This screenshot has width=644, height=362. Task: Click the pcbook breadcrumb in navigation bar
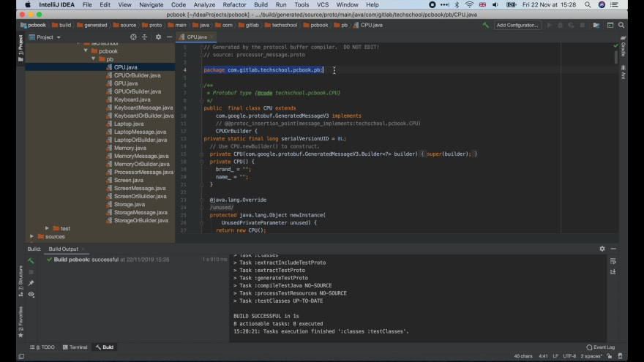33,25
